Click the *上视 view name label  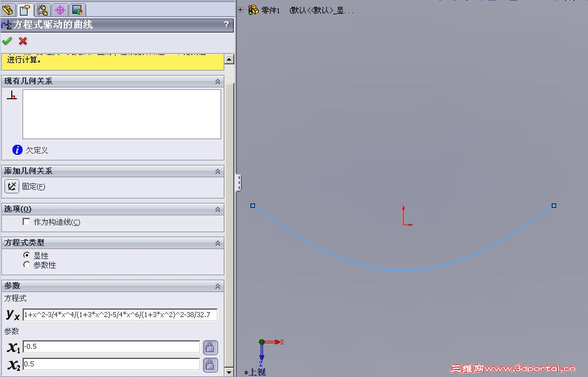[255, 372]
